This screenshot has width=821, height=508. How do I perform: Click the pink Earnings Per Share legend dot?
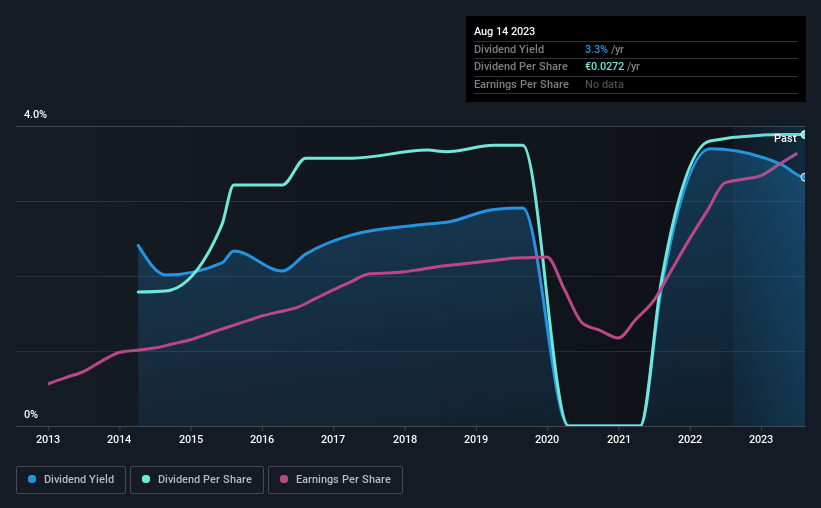click(284, 480)
